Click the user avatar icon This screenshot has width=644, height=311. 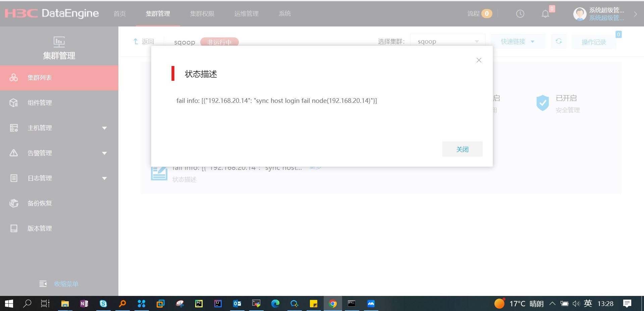580,14
